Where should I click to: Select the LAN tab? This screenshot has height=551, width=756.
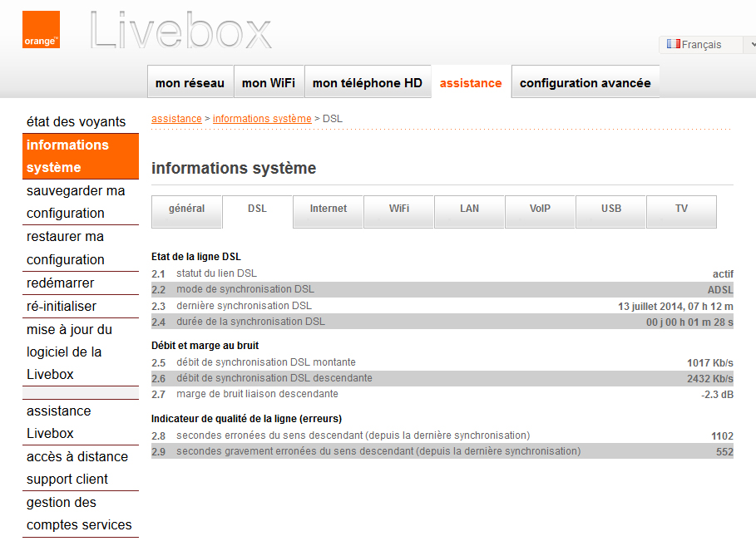(x=468, y=211)
